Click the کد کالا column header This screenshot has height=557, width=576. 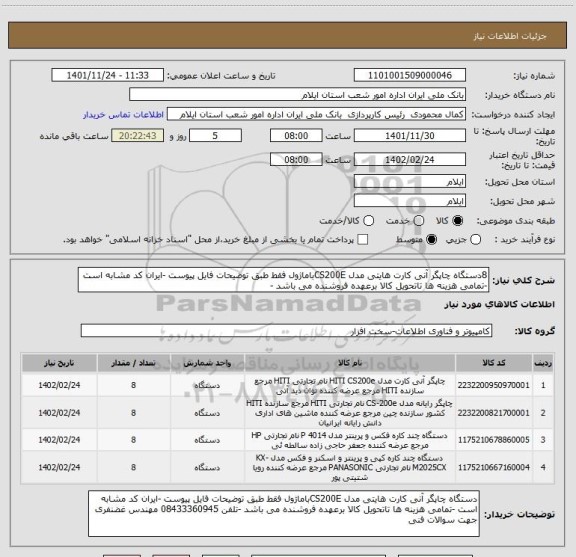coord(494,363)
